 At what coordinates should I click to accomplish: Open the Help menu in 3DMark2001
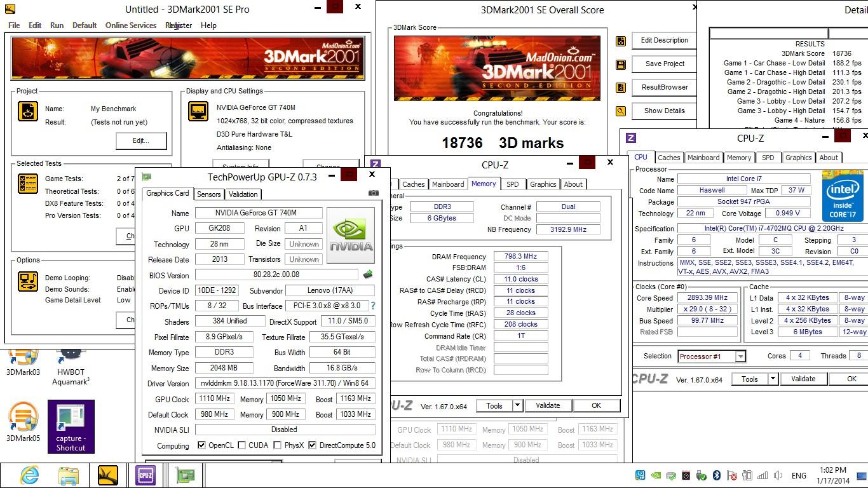(x=208, y=25)
